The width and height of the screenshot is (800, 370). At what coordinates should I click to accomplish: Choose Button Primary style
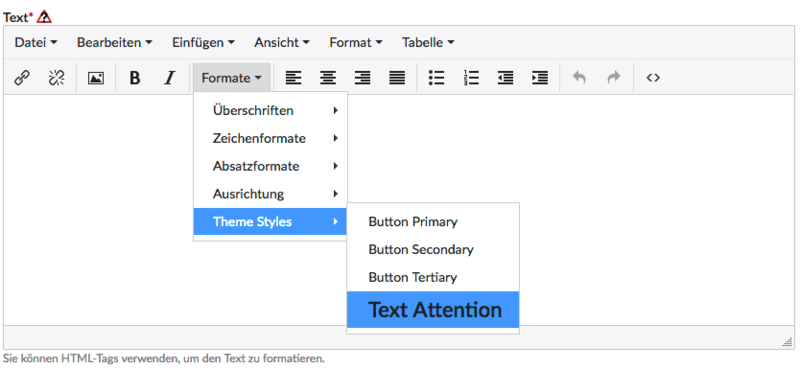point(433,221)
